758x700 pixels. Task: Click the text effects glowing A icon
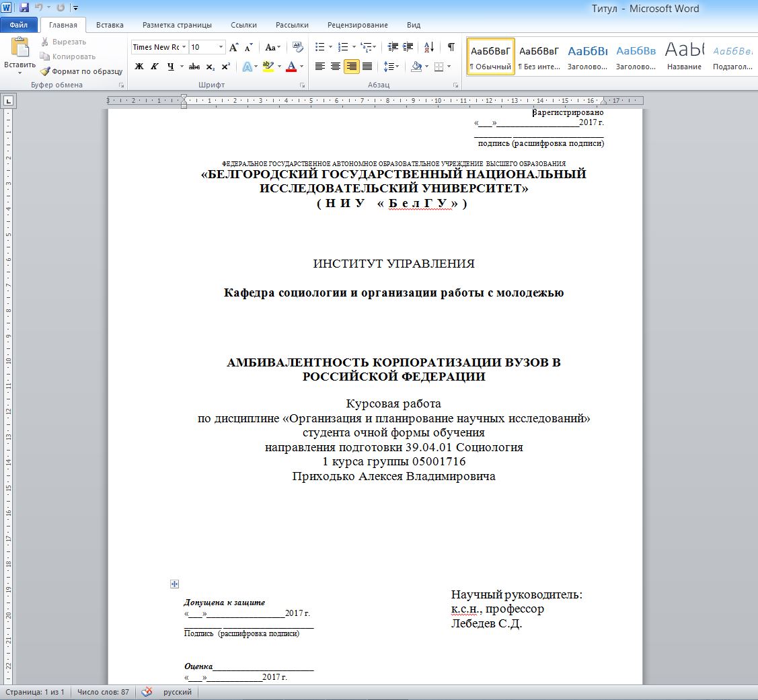click(247, 66)
